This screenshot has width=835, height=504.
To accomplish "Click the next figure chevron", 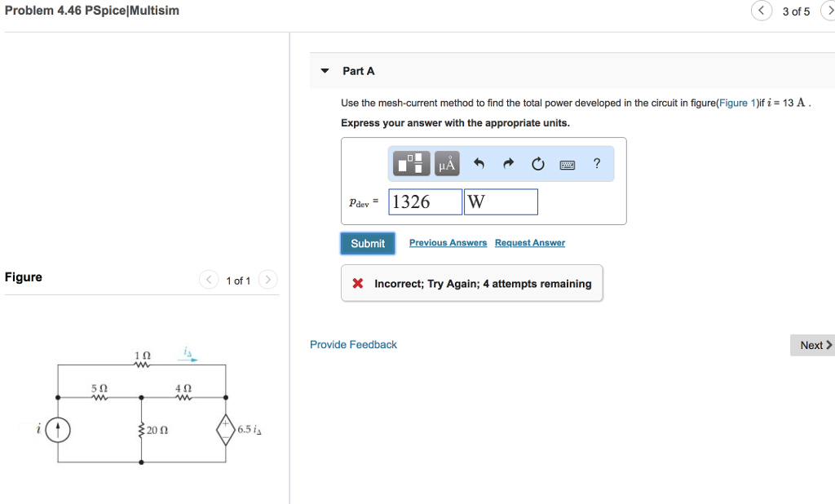I will 268,279.
